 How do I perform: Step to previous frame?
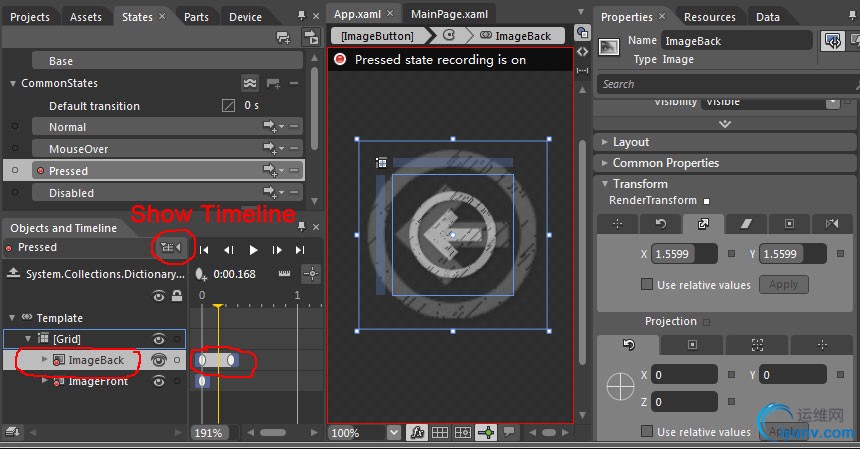229,250
